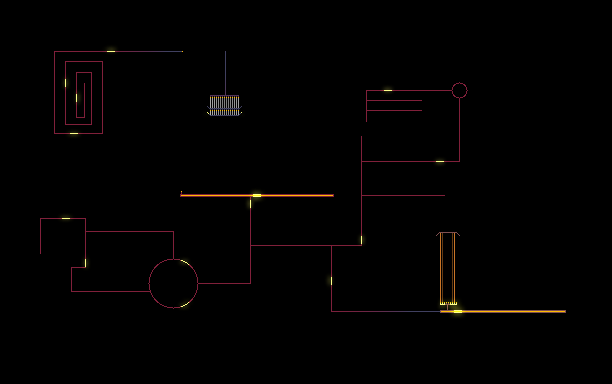Click the glowing yellow pulse on bottom-right orange bar
The height and width of the screenshot is (384, 612).
click(x=458, y=311)
